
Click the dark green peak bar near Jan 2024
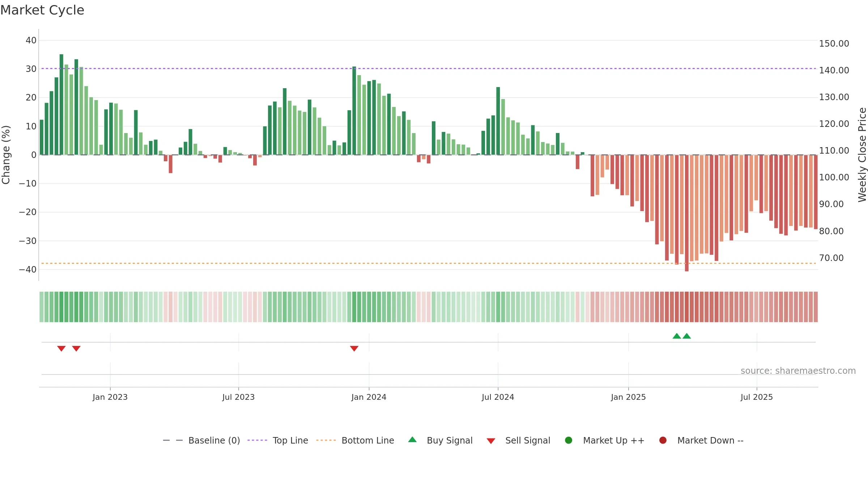click(354, 111)
